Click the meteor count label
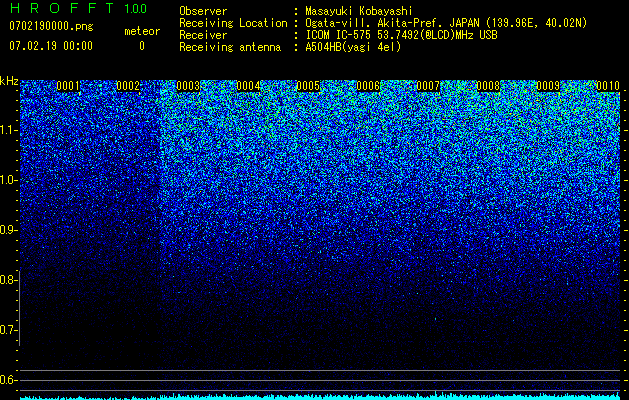The image size is (629, 400). click(x=142, y=31)
